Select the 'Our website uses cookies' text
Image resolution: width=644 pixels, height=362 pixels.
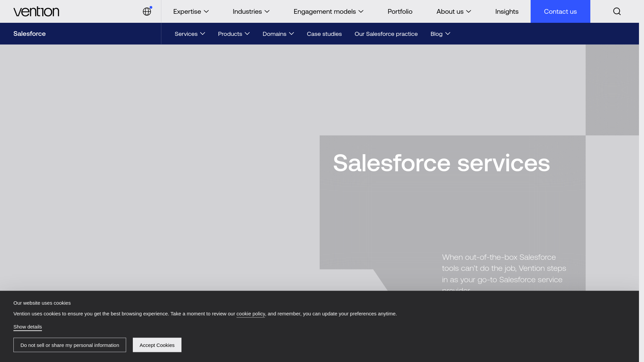42,303
